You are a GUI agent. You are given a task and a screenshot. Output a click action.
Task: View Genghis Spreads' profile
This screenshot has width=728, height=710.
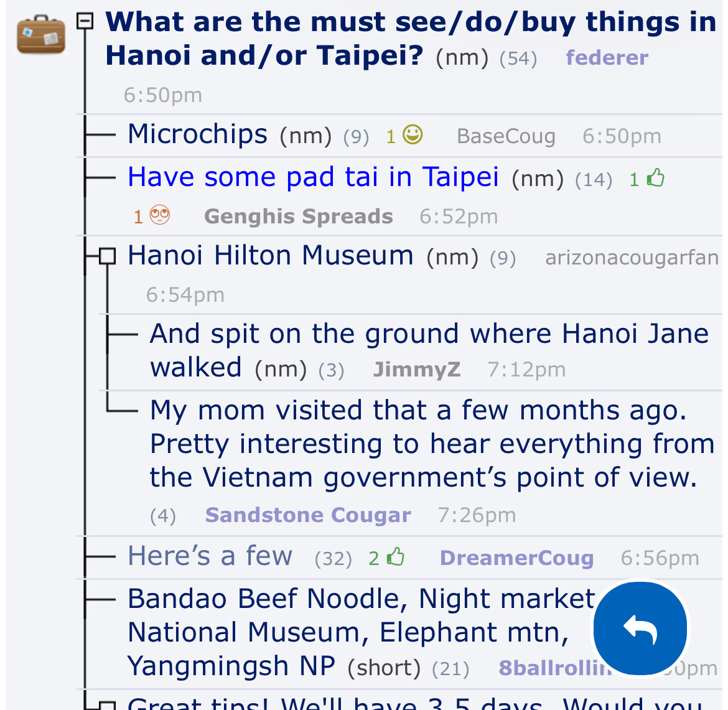tap(298, 217)
